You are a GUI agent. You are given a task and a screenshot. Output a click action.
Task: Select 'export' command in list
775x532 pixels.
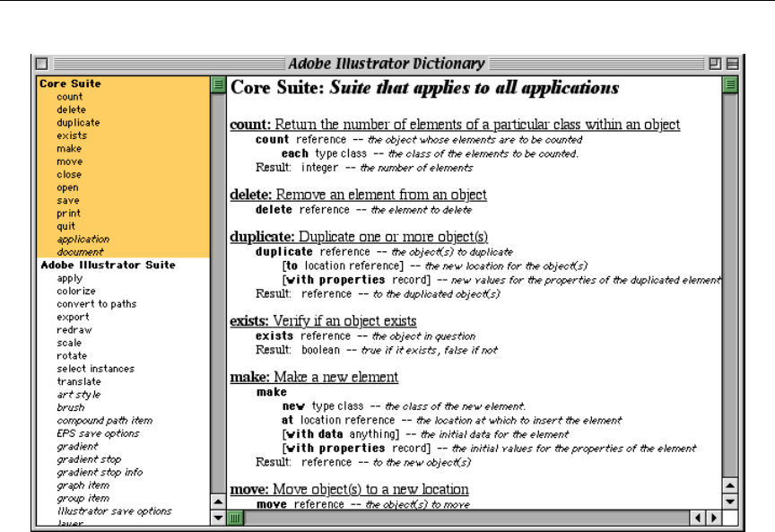[x=73, y=318]
